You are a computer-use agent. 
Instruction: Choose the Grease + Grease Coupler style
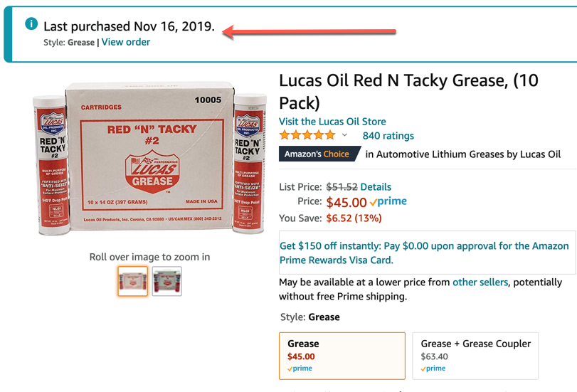(x=475, y=355)
